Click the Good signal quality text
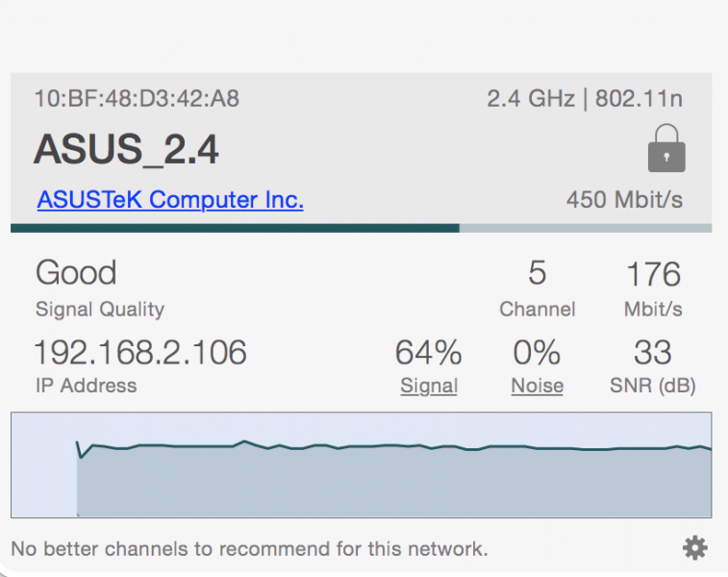This screenshot has width=728, height=577. pos(76,272)
